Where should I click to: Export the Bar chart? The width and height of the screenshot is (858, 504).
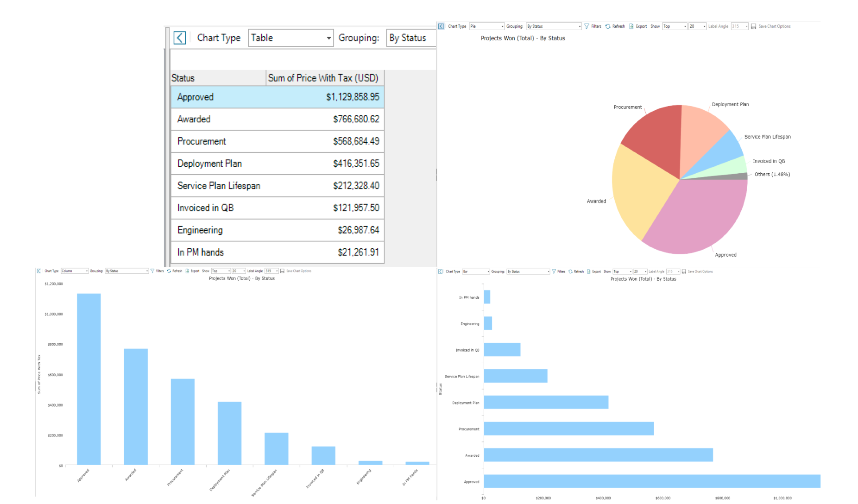pyautogui.click(x=594, y=271)
